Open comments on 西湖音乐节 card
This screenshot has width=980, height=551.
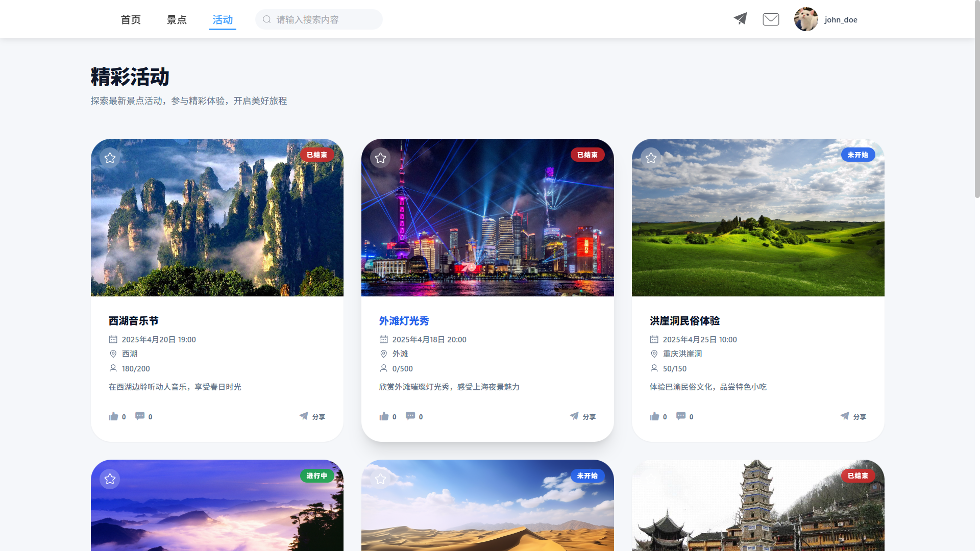(x=140, y=416)
